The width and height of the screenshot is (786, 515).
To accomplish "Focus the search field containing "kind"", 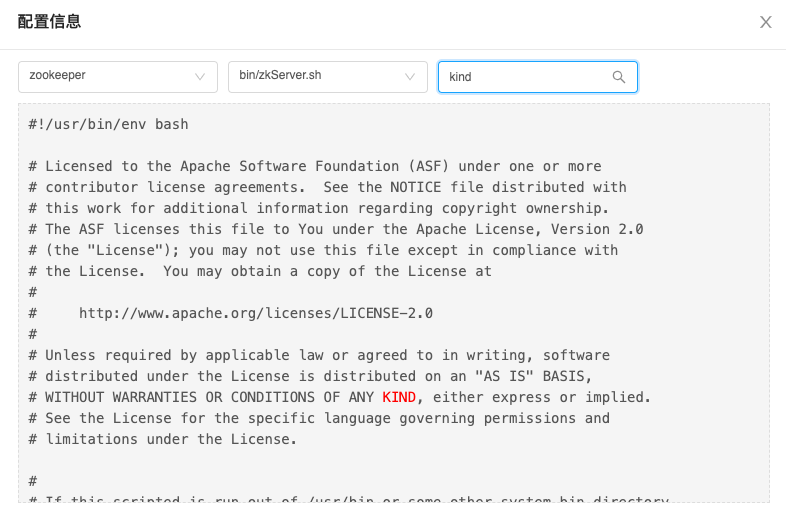I will (x=525, y=77).
